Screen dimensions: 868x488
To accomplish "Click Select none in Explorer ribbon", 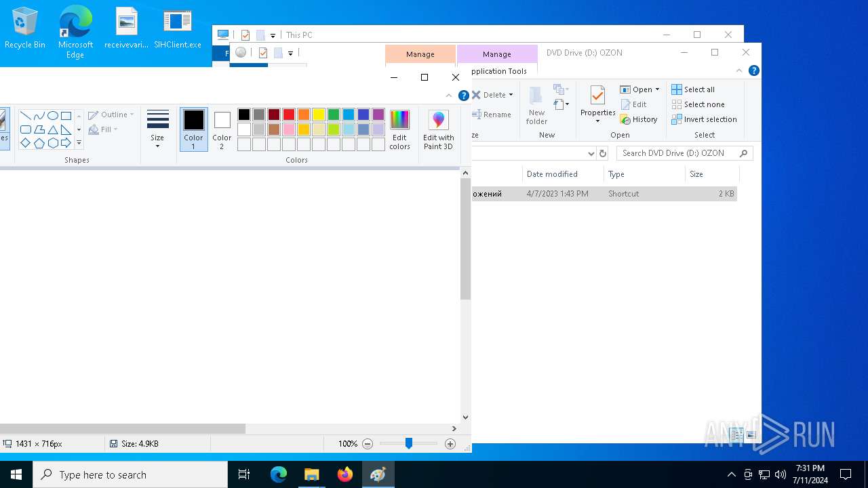I will [x=698, y=104].
